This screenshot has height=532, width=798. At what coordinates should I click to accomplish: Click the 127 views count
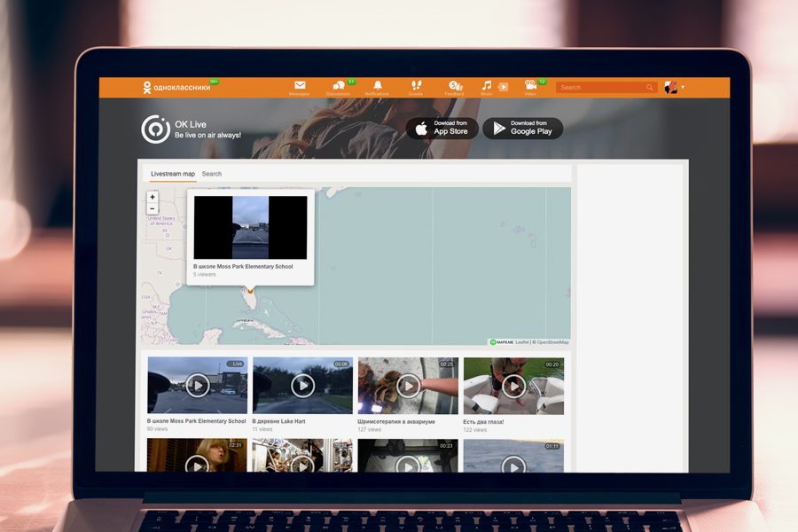click(x=370, y=429)
